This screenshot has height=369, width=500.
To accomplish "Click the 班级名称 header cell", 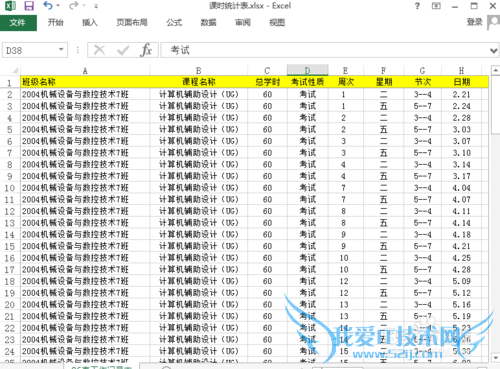I will coord(85,82).
